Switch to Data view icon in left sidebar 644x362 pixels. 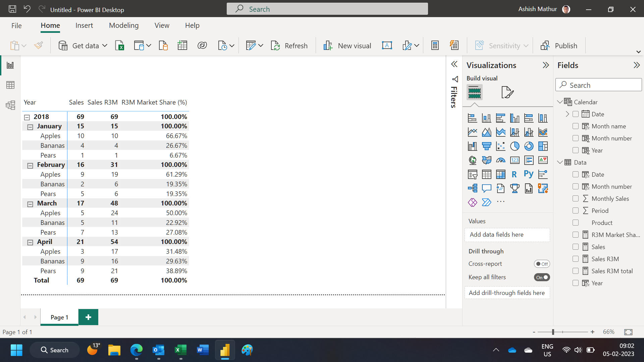coord(10,85)
